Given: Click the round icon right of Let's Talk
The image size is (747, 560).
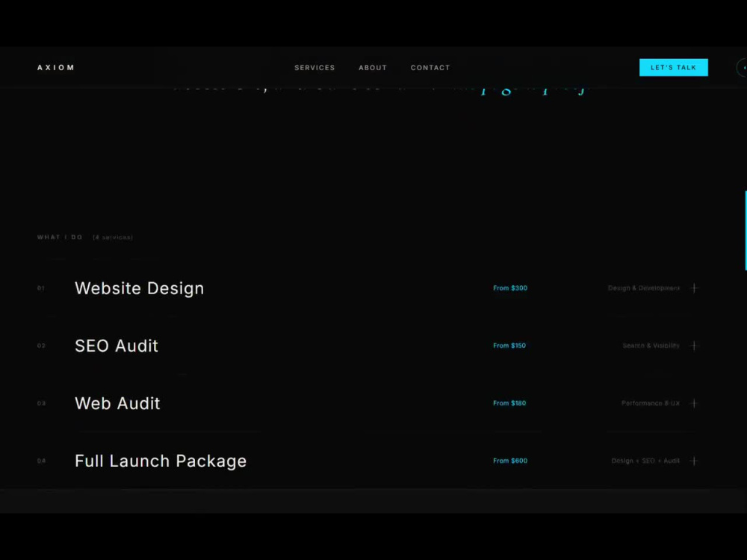Looking at the screenshot, I should click(x=743, y=68).
